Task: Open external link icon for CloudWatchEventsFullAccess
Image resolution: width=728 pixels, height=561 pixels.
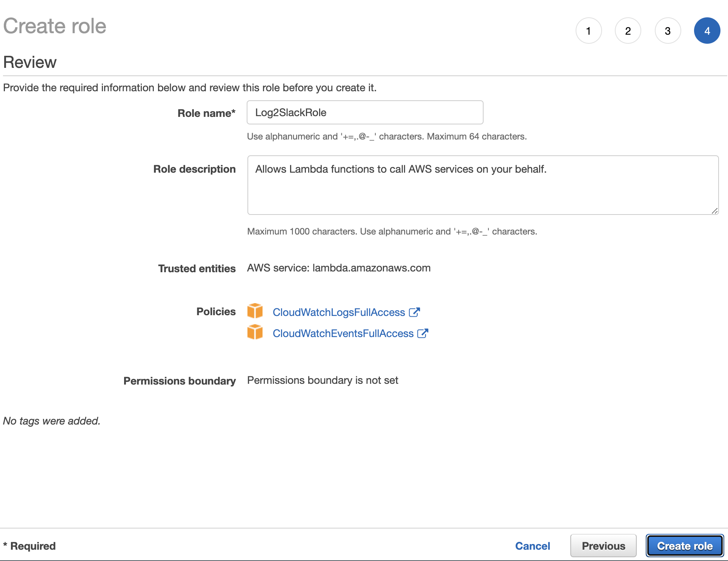Action: pos(423,333)
